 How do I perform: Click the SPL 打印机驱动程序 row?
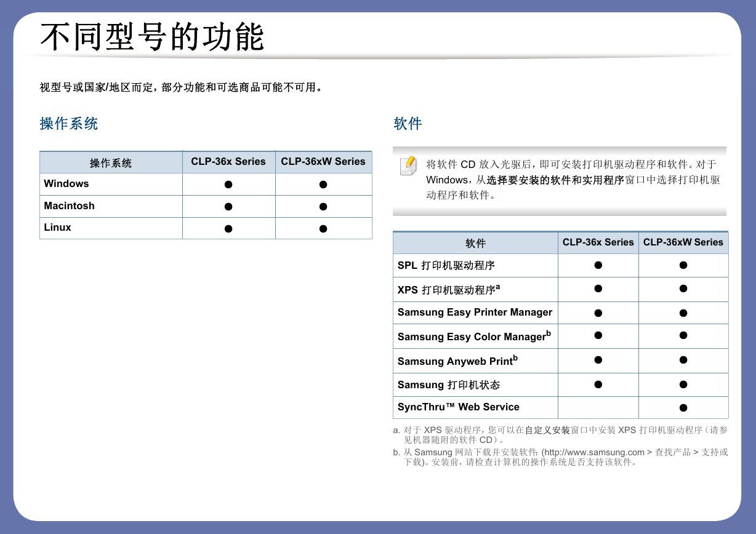tap(560, 266)
